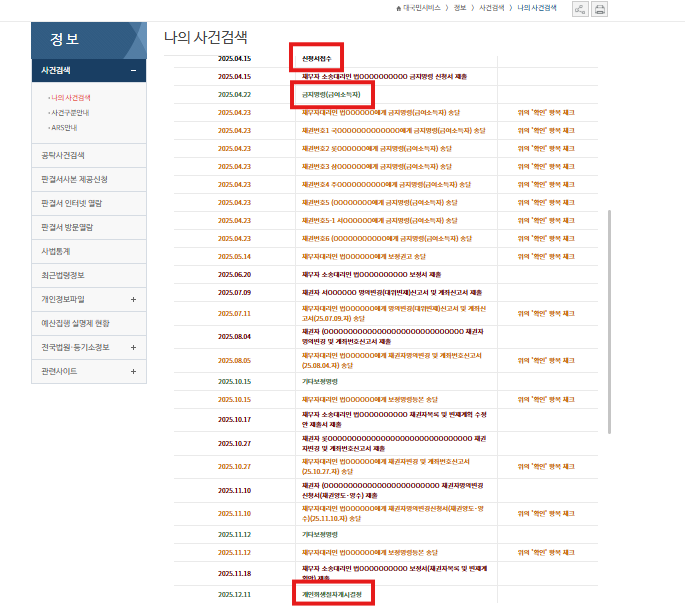
Task: Click the date 2025.07.09 cell
Action: click(235, 293)
